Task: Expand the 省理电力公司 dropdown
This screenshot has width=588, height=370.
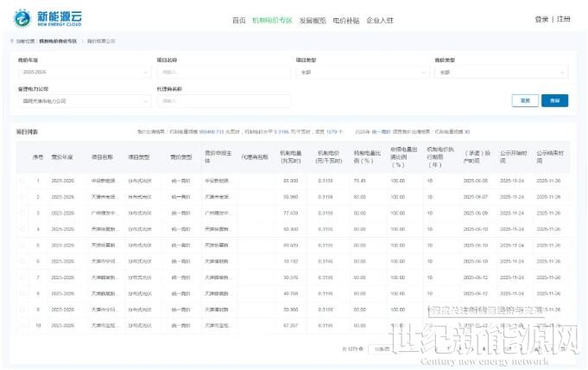Action: point(79,100)
